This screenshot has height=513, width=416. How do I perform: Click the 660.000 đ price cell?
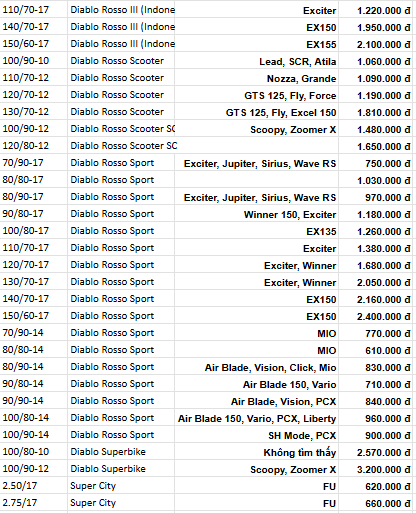click(x=375, y=503)
